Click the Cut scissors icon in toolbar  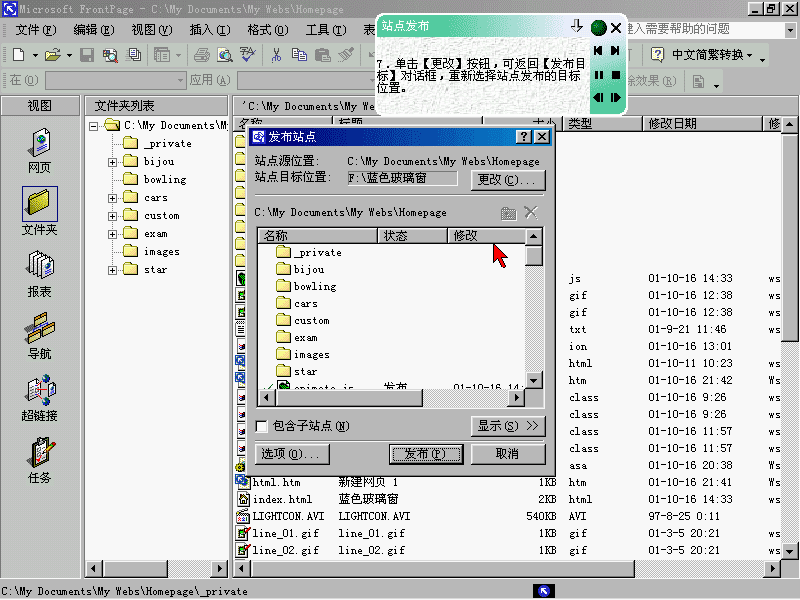pyautogui.click(x=276, y=55)
